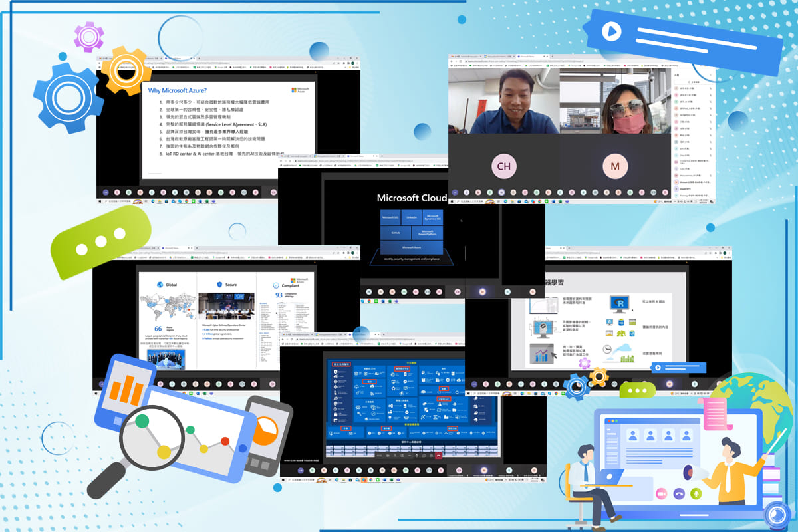Select the LinkedIn tile on the Cloud slide
This screenshot has width=798, height=532.
coord(411,217)
